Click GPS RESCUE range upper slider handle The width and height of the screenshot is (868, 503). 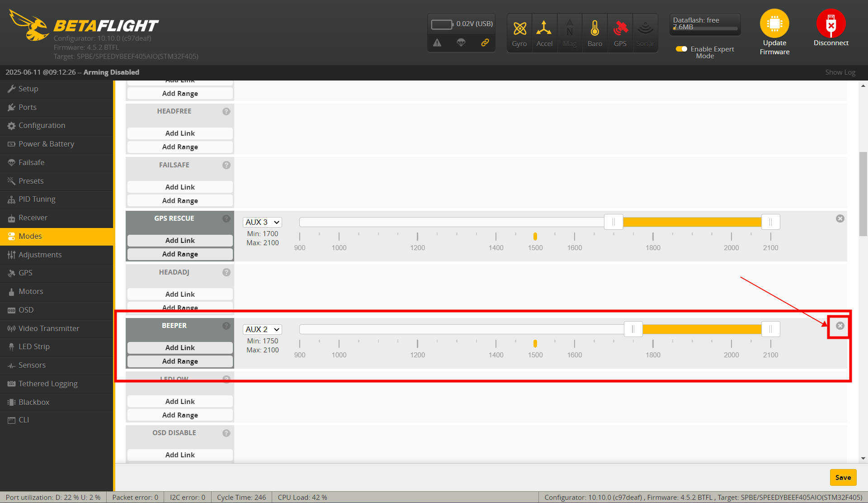[770, 222]
